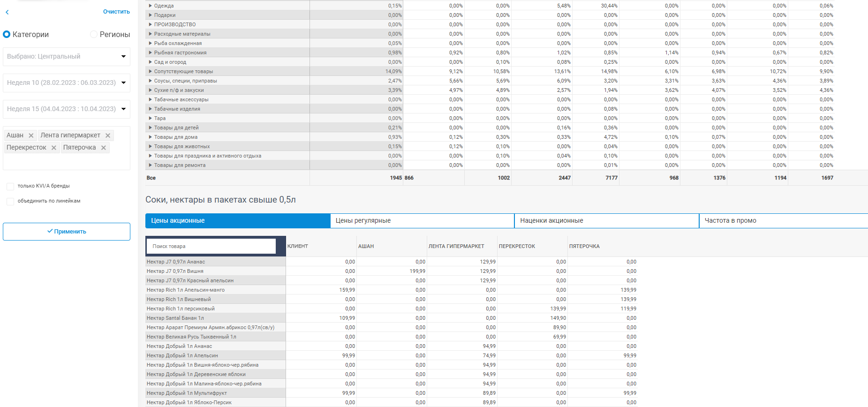Switch to Цены акционные tab
The height and width of the screenshot is (407, 868).
click(x=238, y=221)
